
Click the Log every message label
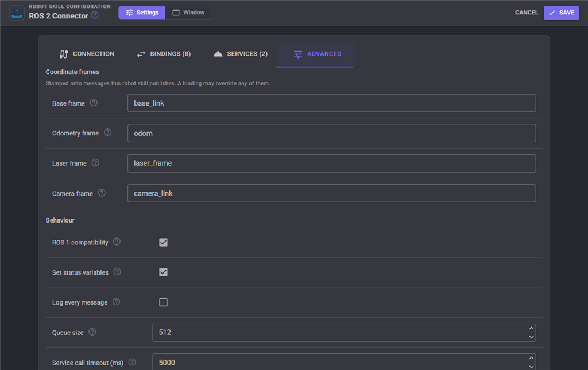click(x=80, y=302)
